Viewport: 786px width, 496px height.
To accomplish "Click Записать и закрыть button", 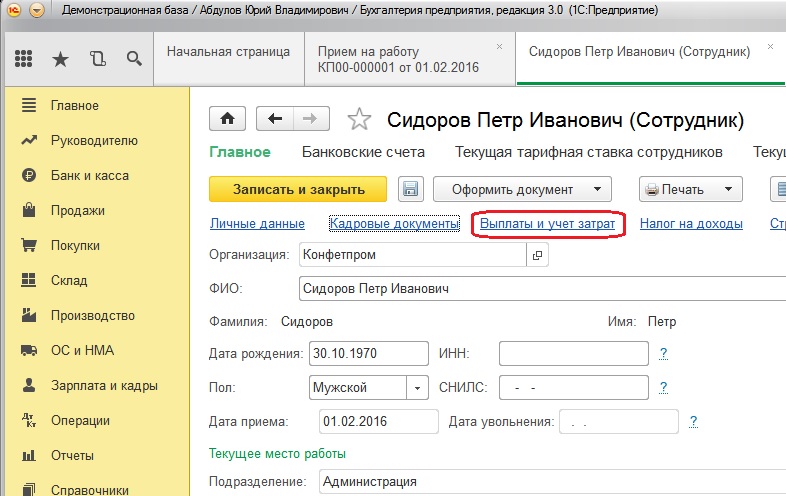I will coord(300,189).
